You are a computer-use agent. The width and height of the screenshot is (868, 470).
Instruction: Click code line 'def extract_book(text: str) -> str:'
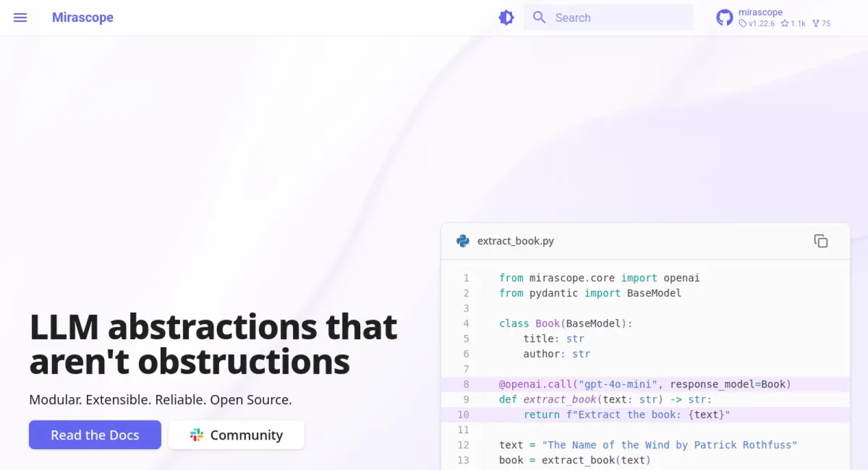coord(605,399)
